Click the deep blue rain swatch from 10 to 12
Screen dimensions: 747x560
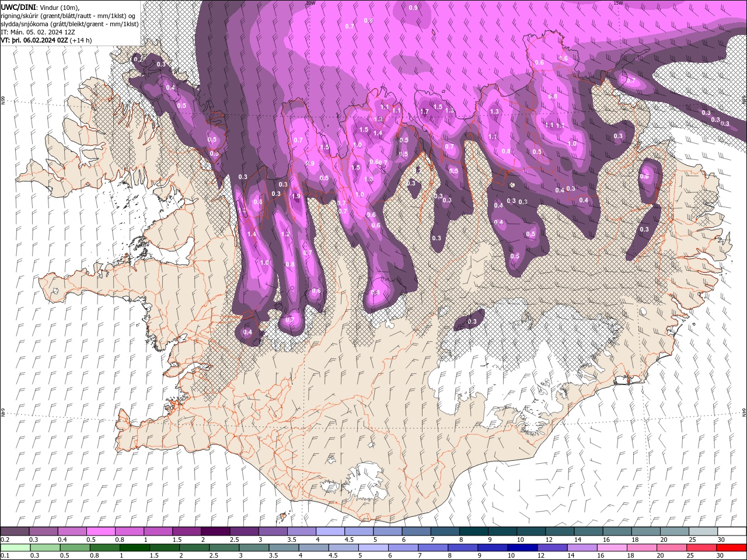(x=522, y=548)
